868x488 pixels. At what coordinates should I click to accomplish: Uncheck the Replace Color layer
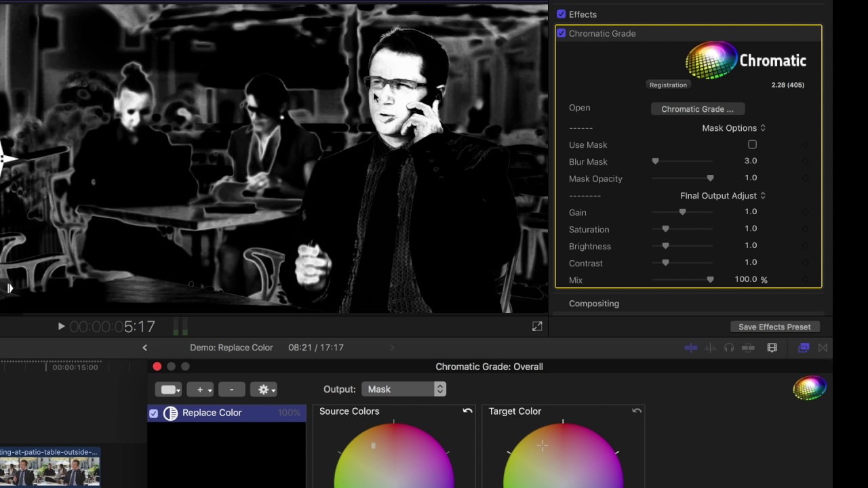(153, 413)
